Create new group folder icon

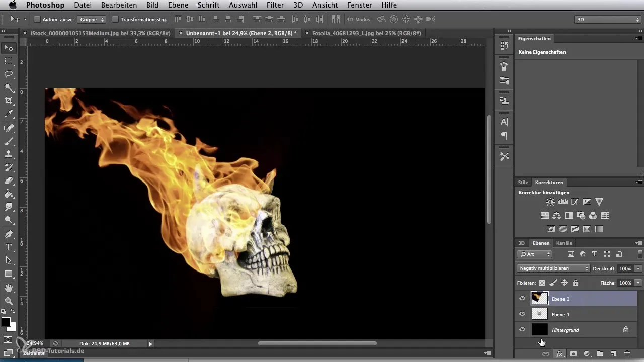pos(600,354)
